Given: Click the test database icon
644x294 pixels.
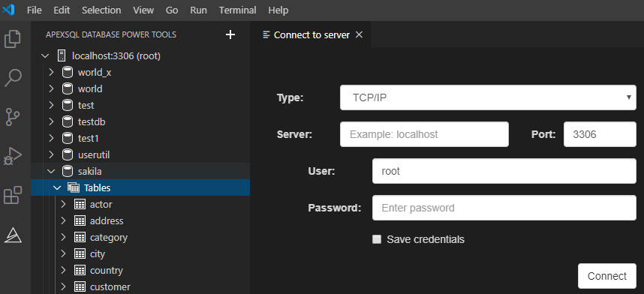Looking at the screenshot, I should [x=68, y=106].
